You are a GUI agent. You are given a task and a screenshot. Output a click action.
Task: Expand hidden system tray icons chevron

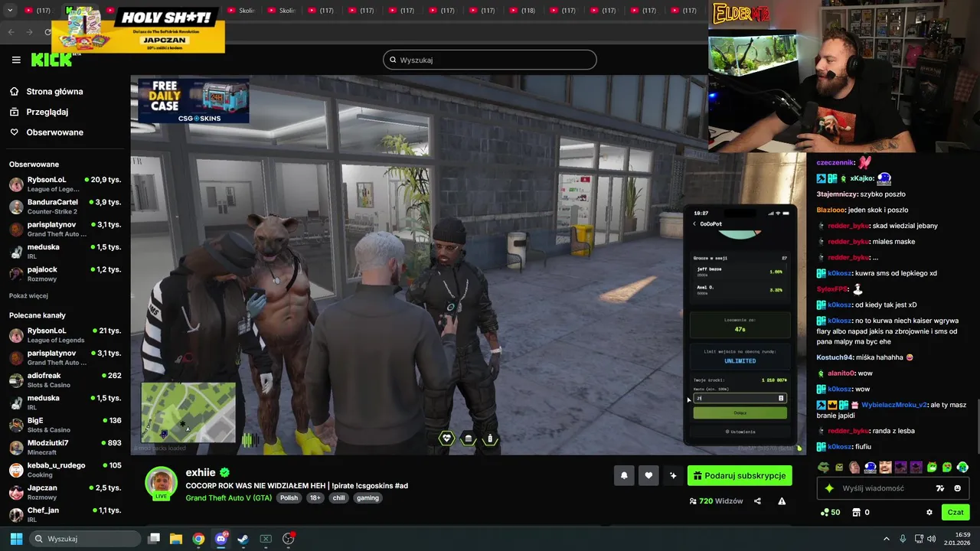[887, 539]
